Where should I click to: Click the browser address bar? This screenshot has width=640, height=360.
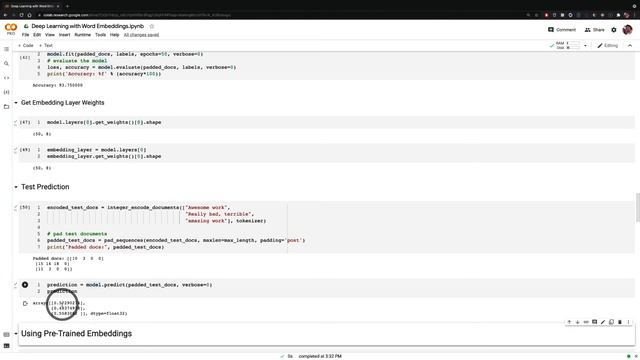coord(261,15)
